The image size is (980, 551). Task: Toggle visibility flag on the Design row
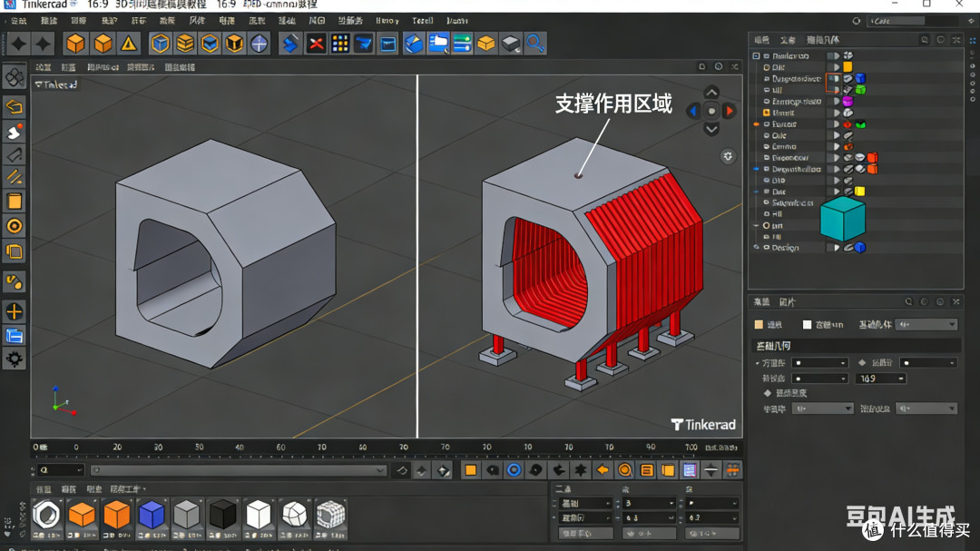[x=836, y=248]
